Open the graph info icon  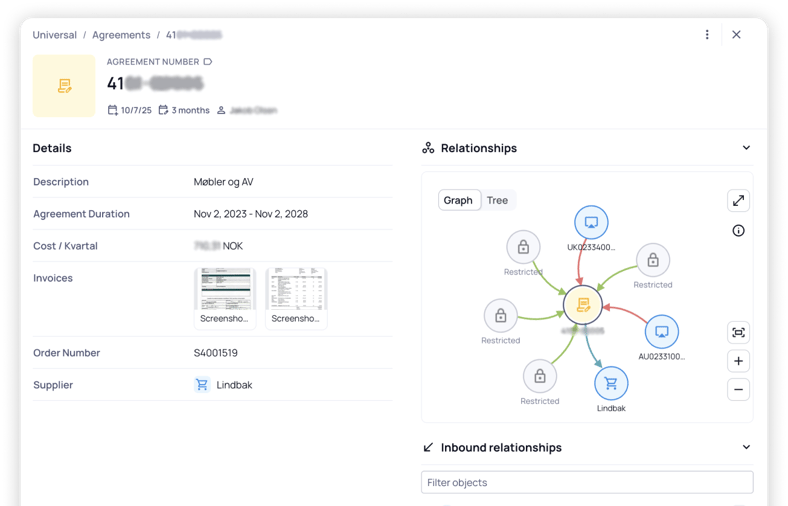pos(738,231)
